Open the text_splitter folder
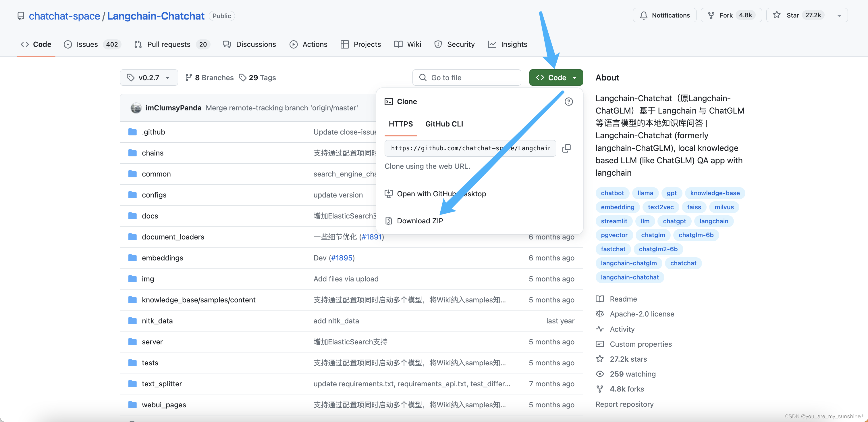Viewport: 868px width, 422px height. [162, 383]
